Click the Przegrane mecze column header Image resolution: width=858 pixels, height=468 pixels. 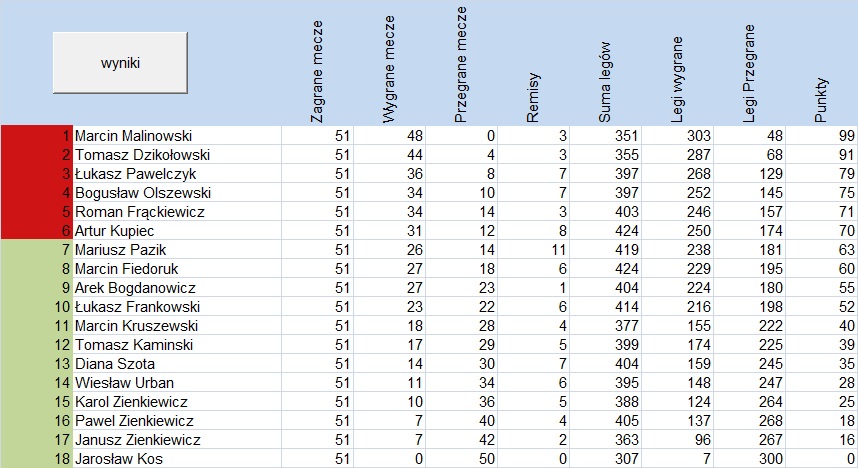pos(461,63)
